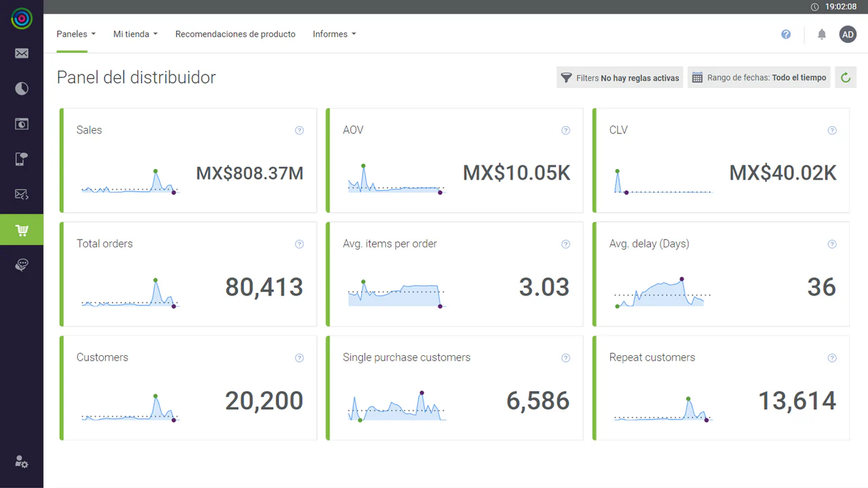Click the 6,586 single purchase value
The height and width of the screenshot is (488, 868).
[x=538, y=401]
